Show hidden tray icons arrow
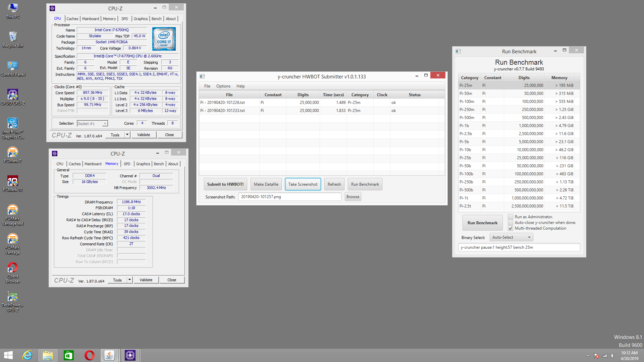Image resolution: width=644 pixels, height=362 pixels. point(588,356)
